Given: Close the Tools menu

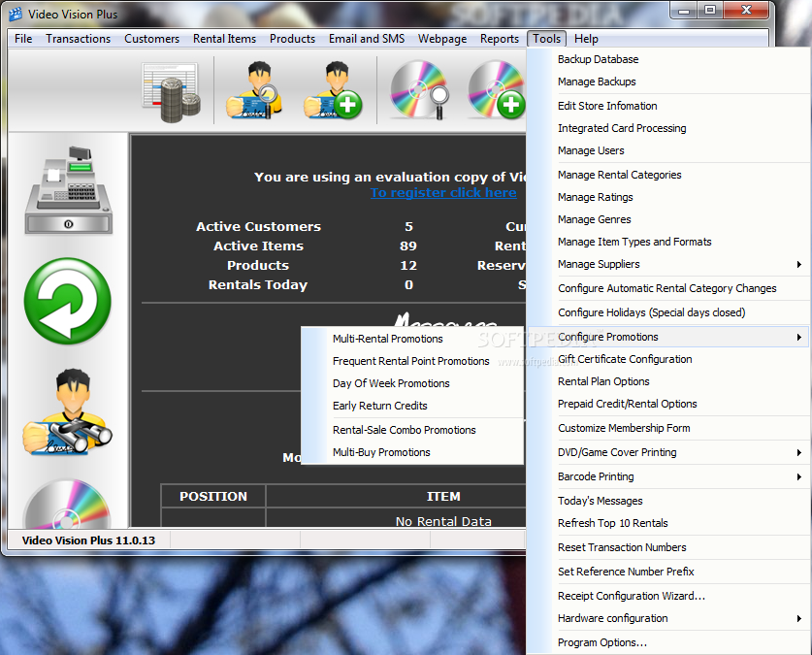Looking at the screenshot, I should [x=547, y=39].
